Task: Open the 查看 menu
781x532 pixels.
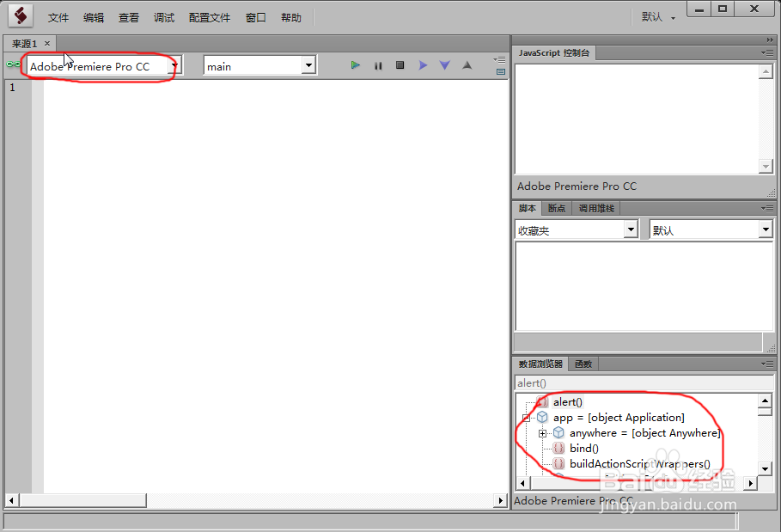Action: click(129, 18)
